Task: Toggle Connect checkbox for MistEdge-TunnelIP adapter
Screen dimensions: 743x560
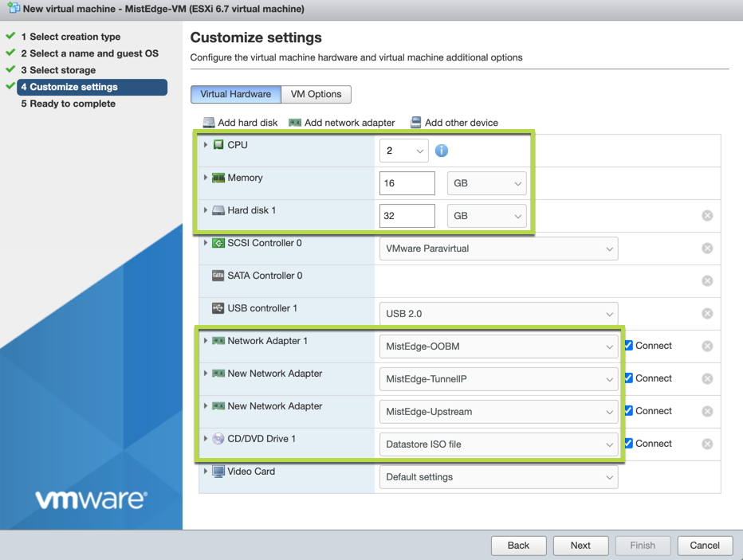Action: coord(629,378)
